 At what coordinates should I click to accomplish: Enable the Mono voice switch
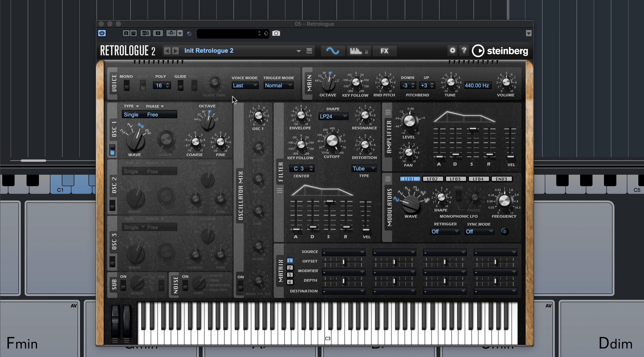tap(126, 86)
